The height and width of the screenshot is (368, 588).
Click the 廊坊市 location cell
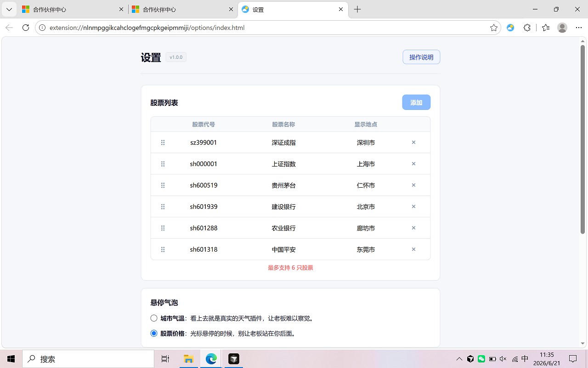(x=366, y=228)
